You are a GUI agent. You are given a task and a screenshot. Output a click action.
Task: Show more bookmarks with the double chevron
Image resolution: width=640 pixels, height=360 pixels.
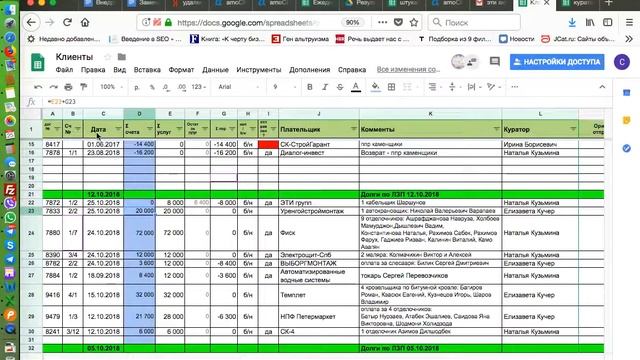(x=629, y=39)
